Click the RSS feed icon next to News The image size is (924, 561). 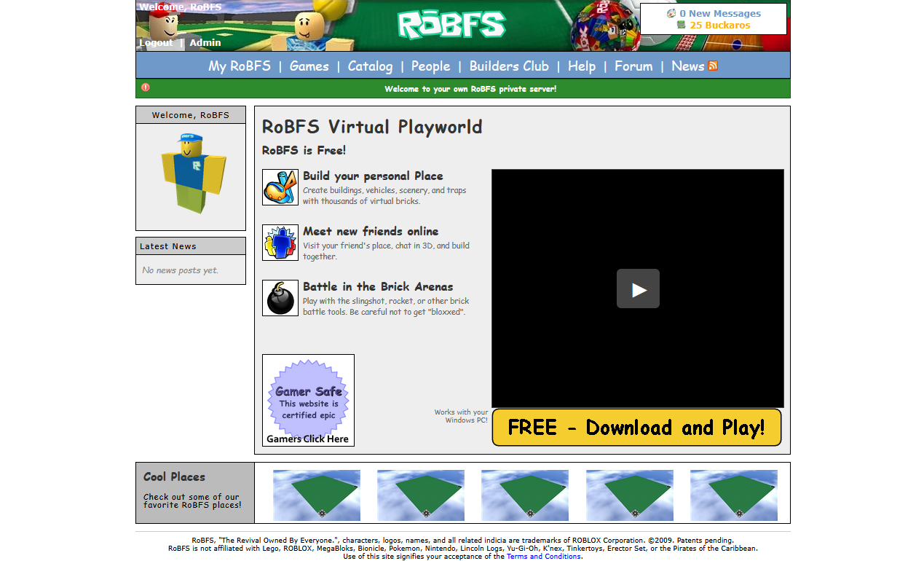(712, 66)
